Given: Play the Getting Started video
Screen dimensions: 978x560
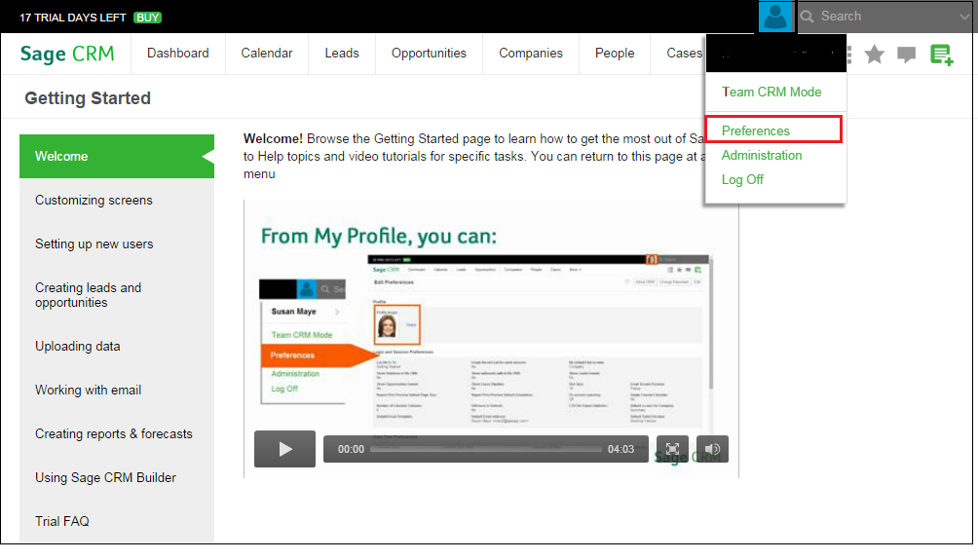Looking at the screenshot, I should click(x=285, y=449).
